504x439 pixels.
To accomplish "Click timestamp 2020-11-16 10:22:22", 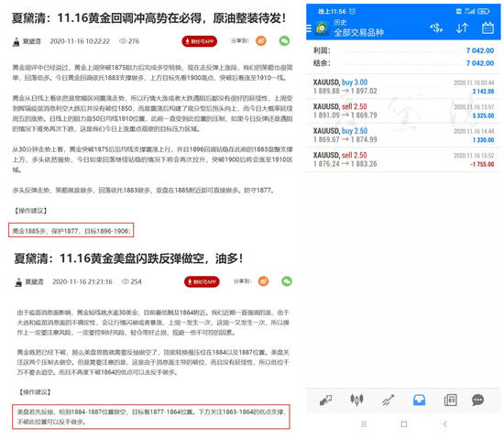I will [80, 41].
